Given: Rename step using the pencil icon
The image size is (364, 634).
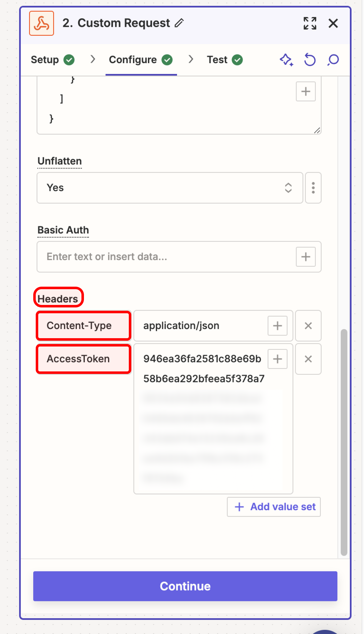Looking at the screenshot, I should pos(179,23).
